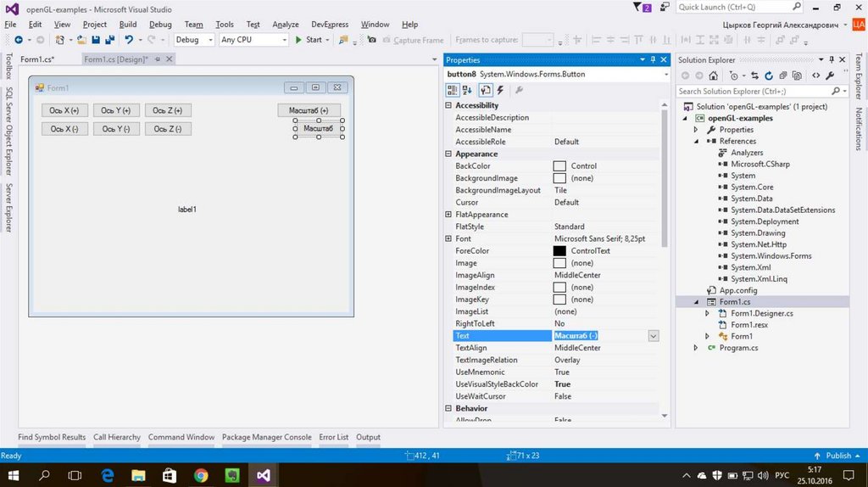Expand the Form1.Designer.cs tree node
Viewport: 868px width, 487px height.
point(708,314)
